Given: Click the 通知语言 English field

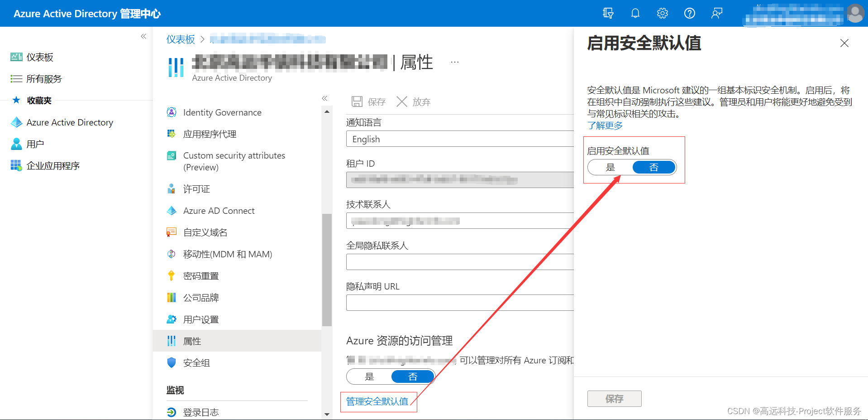Looking at the screenshot, I should (x=460, y=139).
